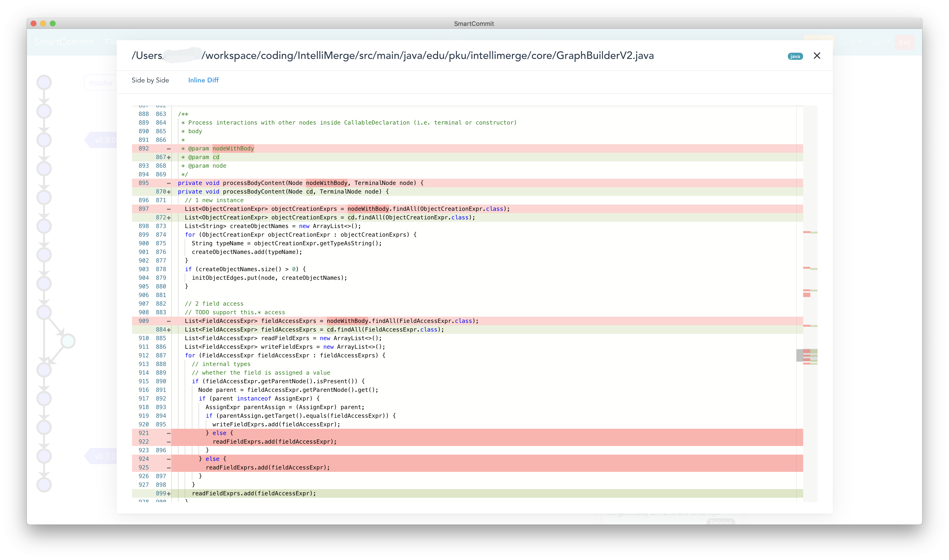The width and height of the screenshot is (949, 560).
Task: Click the minus marker on line 892
Action: coord(169,149)
